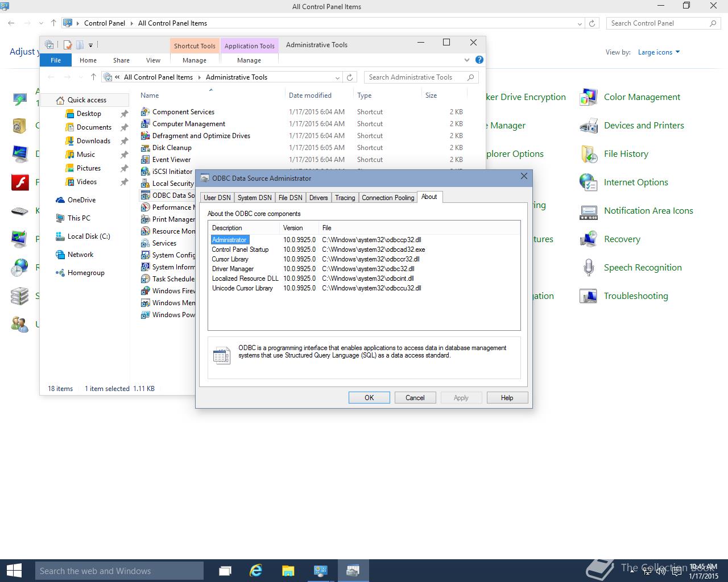The height and width of the screenshot is (582, 728).
Task: Open Notification Area Icons item
Action: pos(648,211)
